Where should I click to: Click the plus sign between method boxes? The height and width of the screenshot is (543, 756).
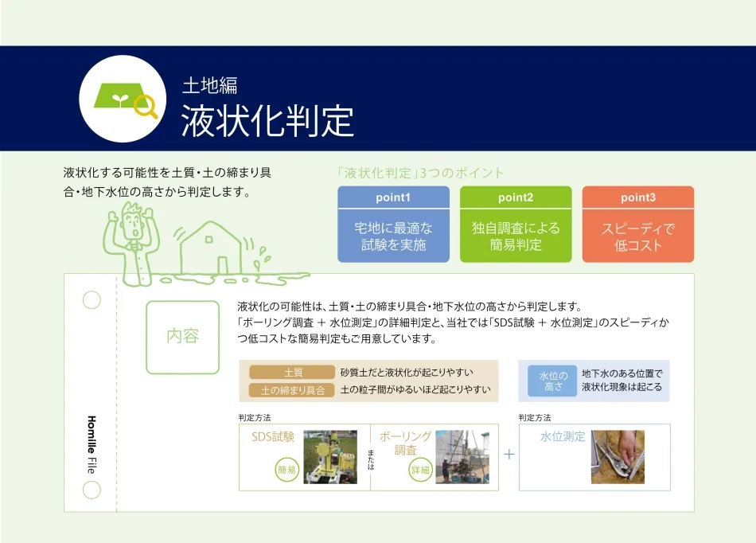[509, 455]
